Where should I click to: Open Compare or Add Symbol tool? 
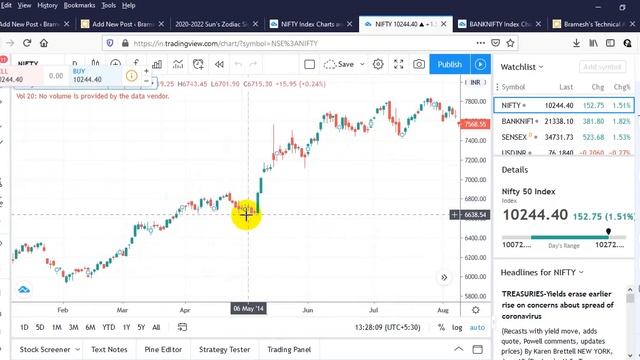116,64
